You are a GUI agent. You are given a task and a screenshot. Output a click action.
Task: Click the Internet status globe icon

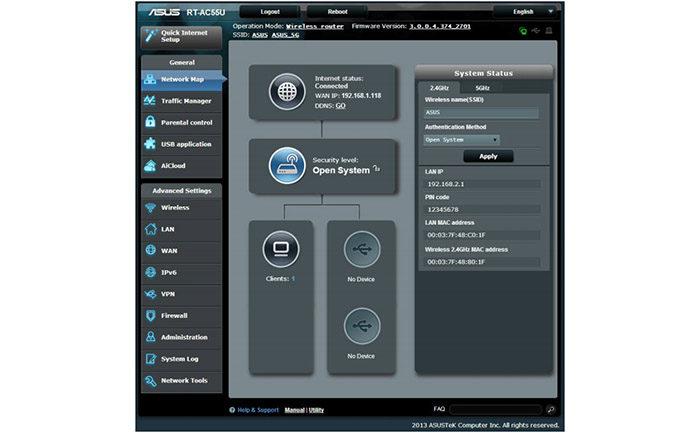[x=287, y=92]
